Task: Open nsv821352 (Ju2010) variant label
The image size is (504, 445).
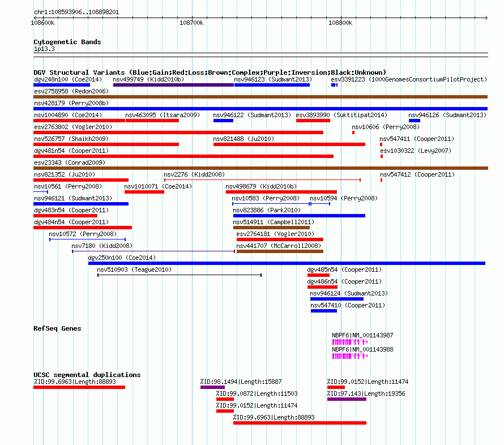Action: click(x=65, y=174)
